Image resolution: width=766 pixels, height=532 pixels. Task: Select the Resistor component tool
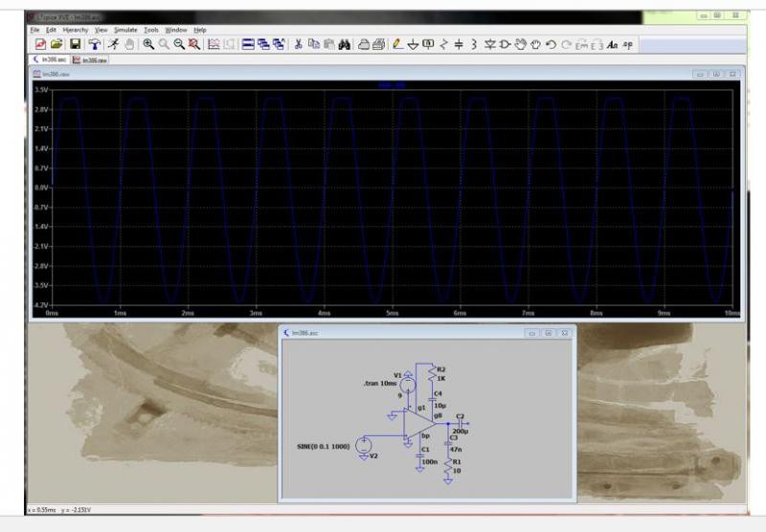pyautogui.click(x=443, y=45)
